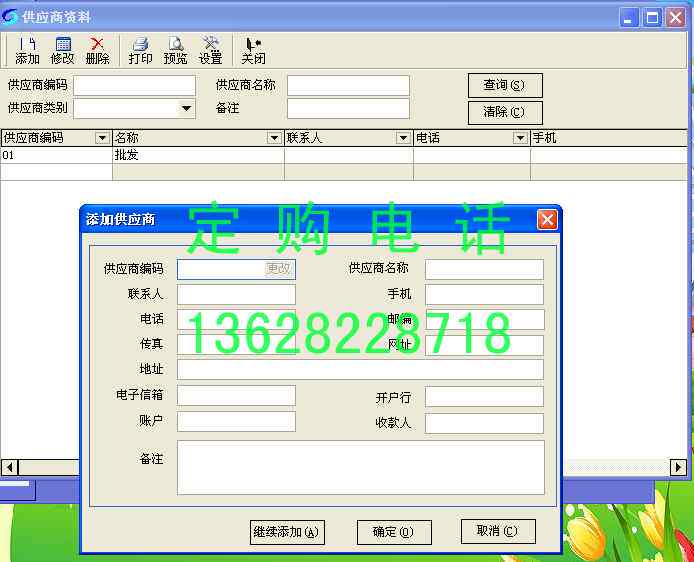Click the 开户行 input in dialog
Image resolution: width=694 pixels, height=562 pixels.
point(484,397)
